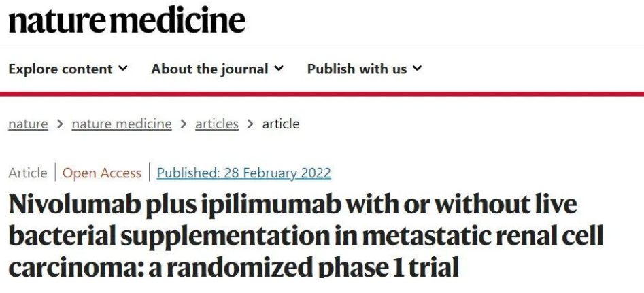Open the nature medicine breadcrumb link

122,124
